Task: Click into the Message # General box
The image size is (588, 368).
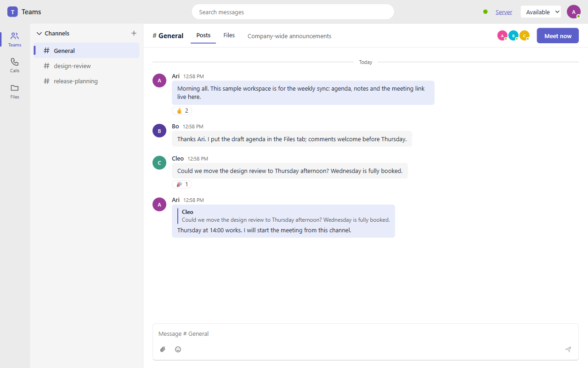Action: (x=366, y=333)
